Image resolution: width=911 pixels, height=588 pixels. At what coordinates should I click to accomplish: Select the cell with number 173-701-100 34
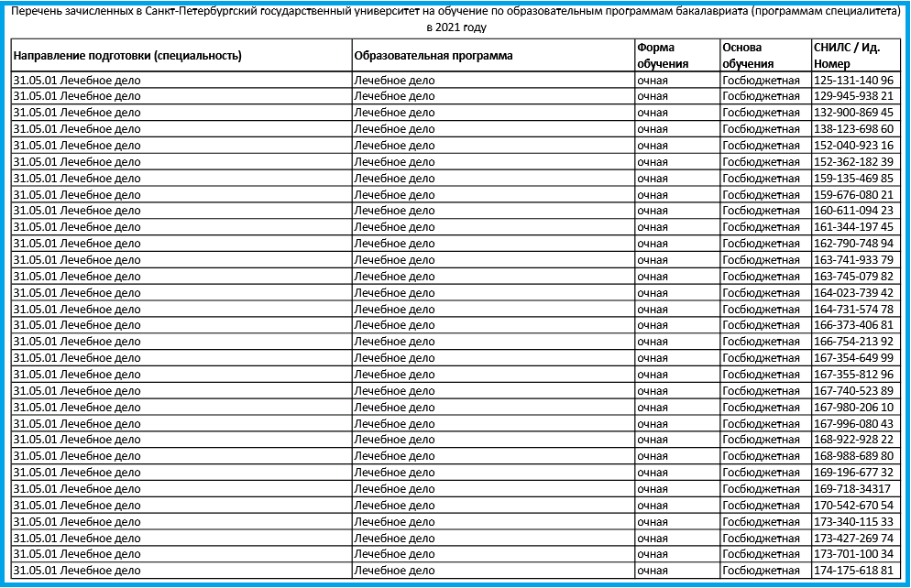(856, 554)
